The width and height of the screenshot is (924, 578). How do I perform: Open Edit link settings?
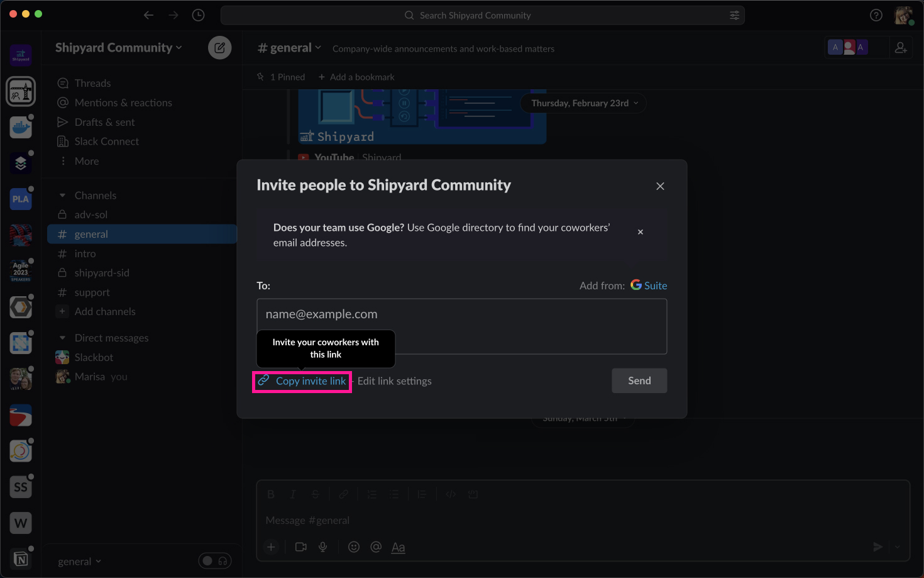[394, 381]
